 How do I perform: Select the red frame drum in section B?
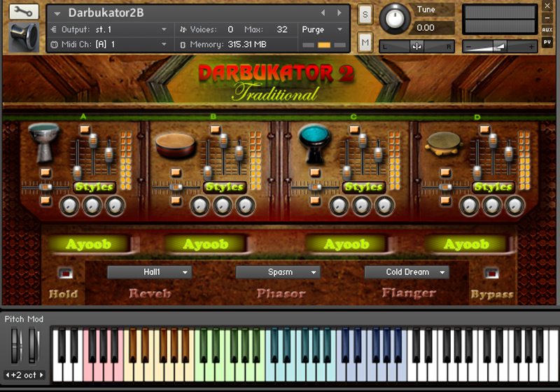coord(176,146)
